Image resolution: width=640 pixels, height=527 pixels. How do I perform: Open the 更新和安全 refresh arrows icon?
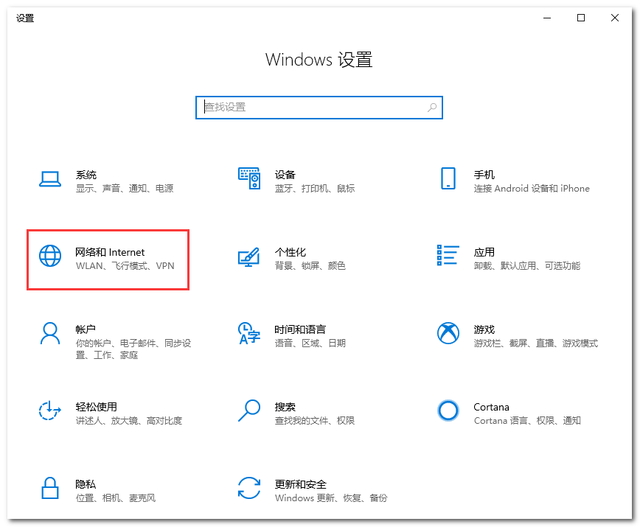click(249, 488)
